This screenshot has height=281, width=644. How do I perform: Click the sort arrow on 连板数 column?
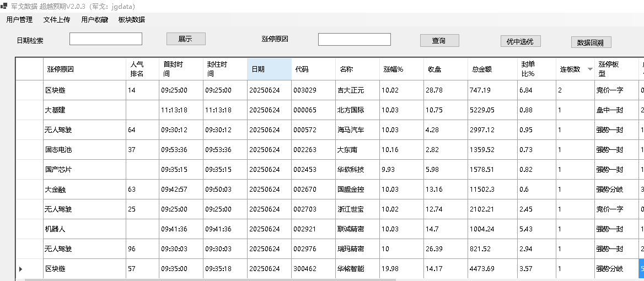click(x=590, y=69)
